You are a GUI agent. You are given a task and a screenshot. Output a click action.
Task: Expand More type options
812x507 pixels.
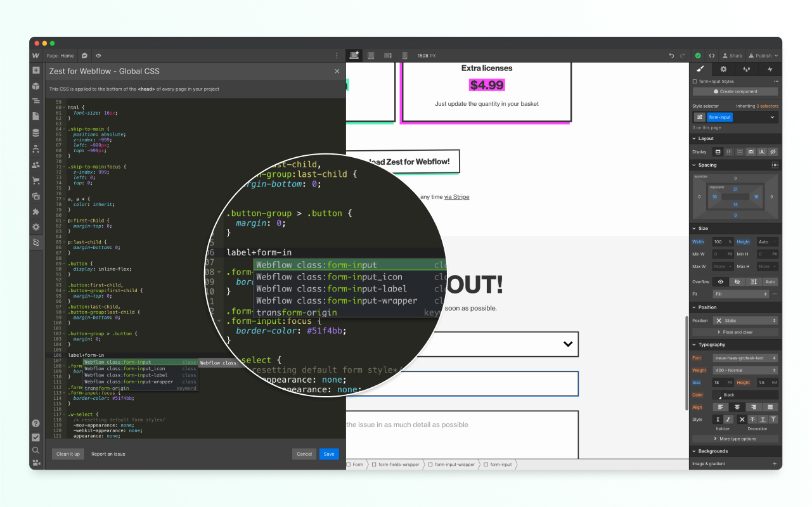735,439
